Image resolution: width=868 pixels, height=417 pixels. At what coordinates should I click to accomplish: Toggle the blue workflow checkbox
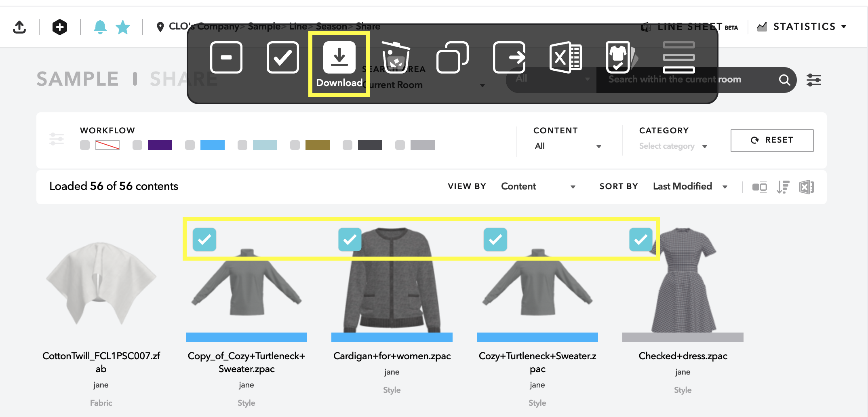pyautogui.click(x=190, y=145)
